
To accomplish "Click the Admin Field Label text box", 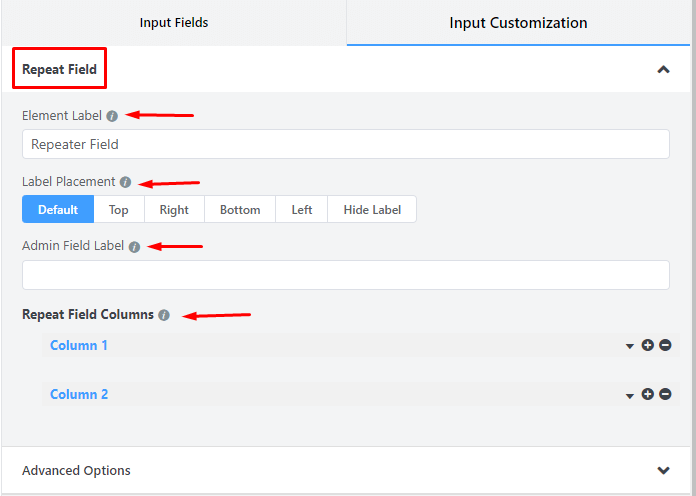I will click(x=345, y=275).
